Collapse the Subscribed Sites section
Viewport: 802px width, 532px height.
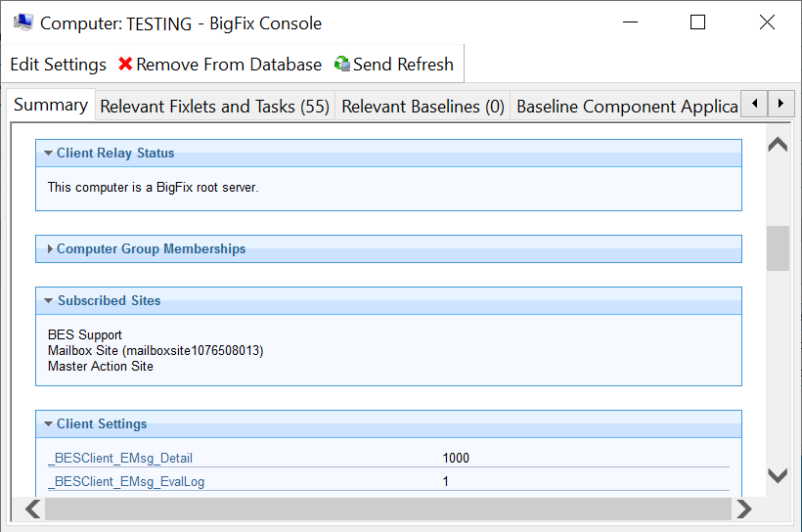pyautogui.click(x=48, y=301)
